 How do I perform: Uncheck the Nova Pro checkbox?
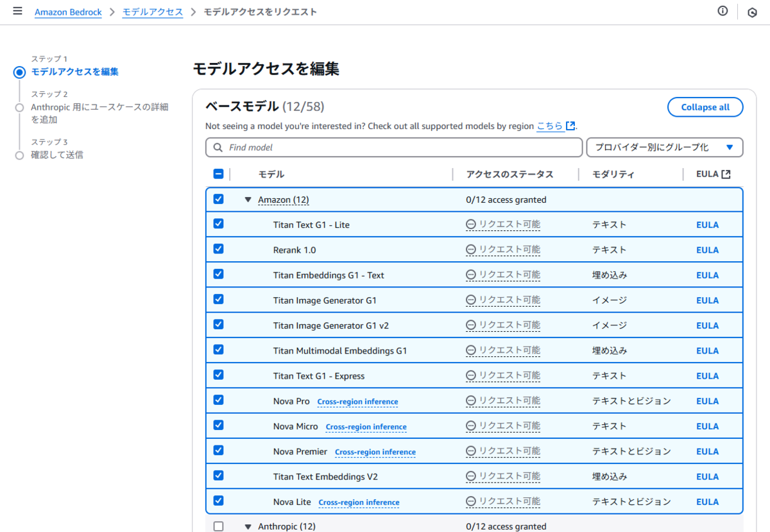pyautogui.click(x=218, y=400)
